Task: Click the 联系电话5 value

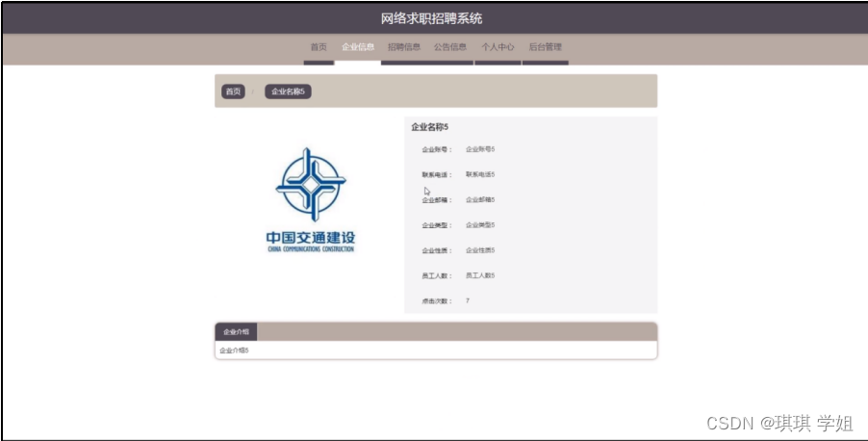Action: click(480, 174)
